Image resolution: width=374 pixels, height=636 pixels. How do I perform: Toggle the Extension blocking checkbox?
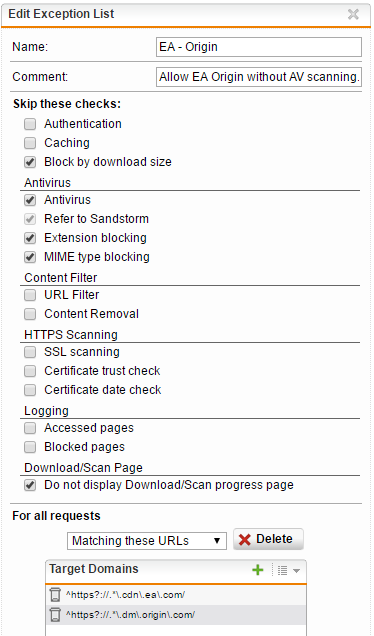pyautogui.click(x=30, y=238)
